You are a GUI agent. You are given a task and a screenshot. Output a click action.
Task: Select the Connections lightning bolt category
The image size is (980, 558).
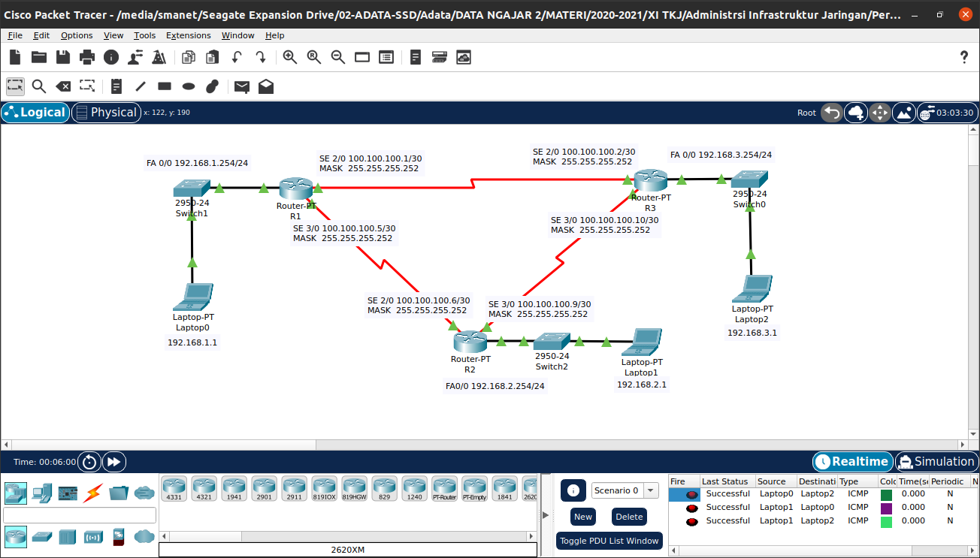pyautogui.click(x=93, y=493)
